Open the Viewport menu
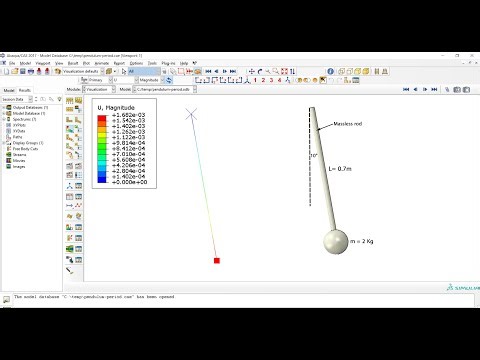The image size is (480, 360). point(43,63)
